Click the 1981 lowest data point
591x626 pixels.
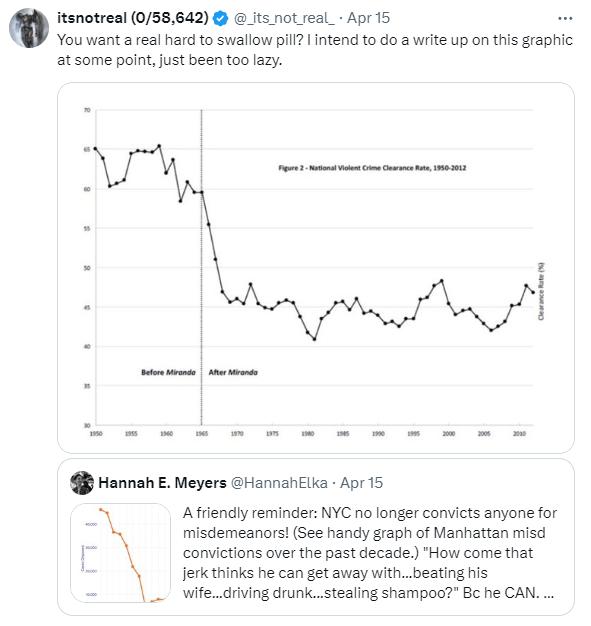tap(315, 339)
